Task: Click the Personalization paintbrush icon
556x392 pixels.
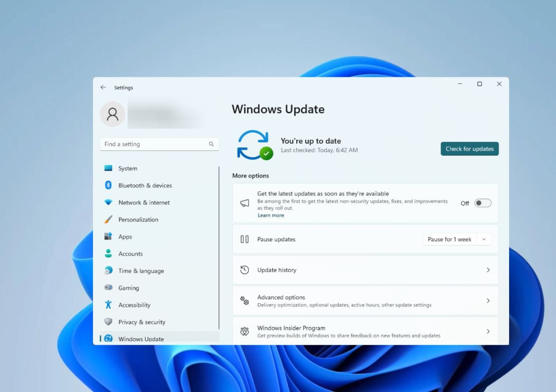Action: point(108,219)
